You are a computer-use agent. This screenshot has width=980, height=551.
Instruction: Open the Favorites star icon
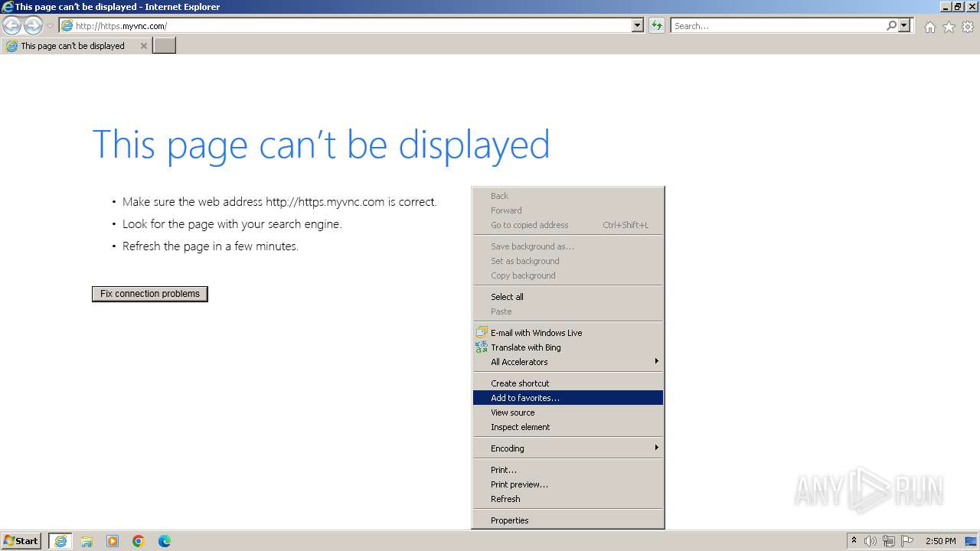click(x=949, y=27)
